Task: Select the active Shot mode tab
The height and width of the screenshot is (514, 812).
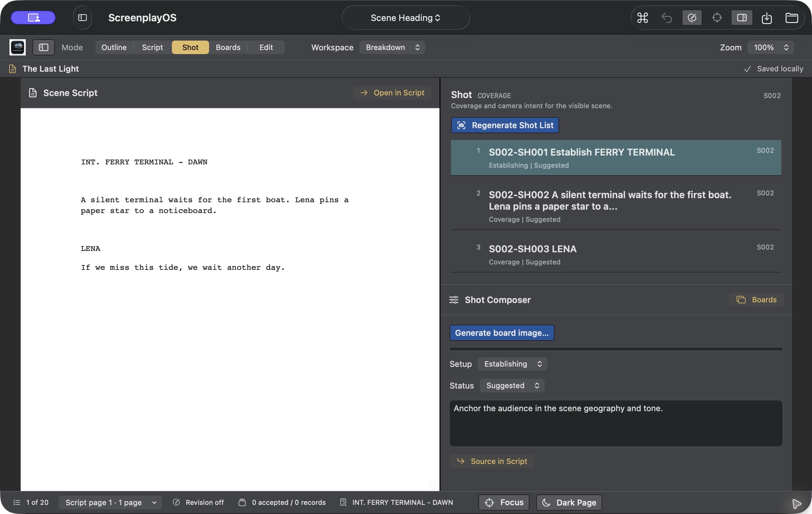Action: (x=190, y=47)
